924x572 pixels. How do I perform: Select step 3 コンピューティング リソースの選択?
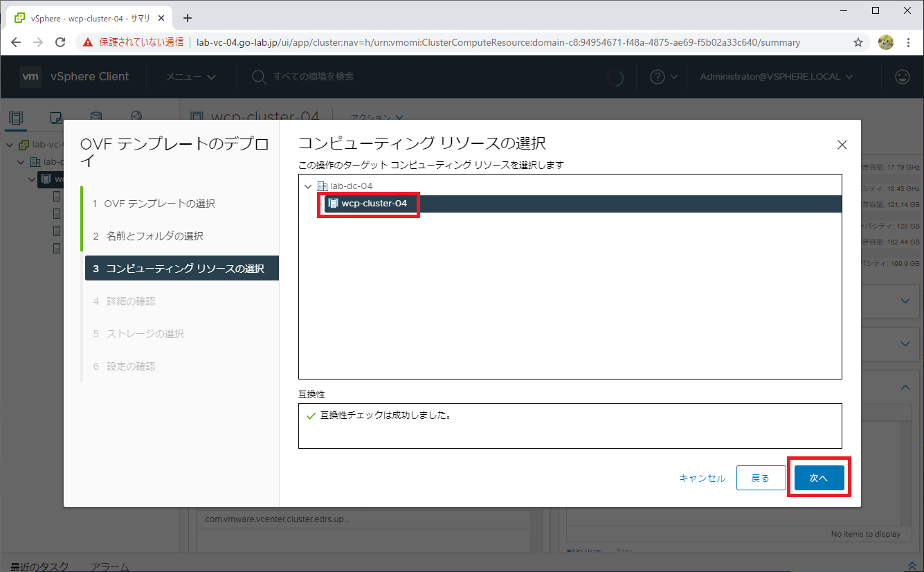182,269
